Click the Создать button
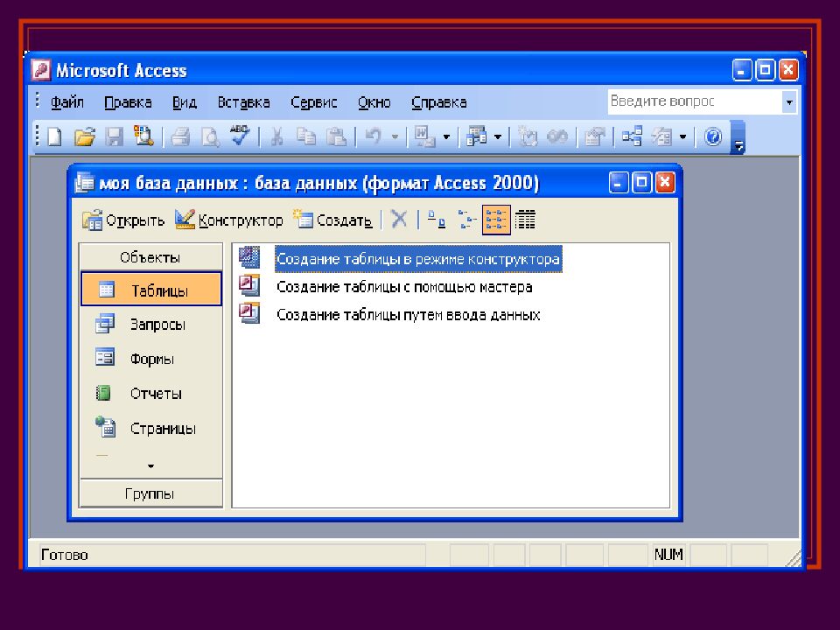Image resolution: width=840 pixels, height=630 pixels. pos(332,220)
